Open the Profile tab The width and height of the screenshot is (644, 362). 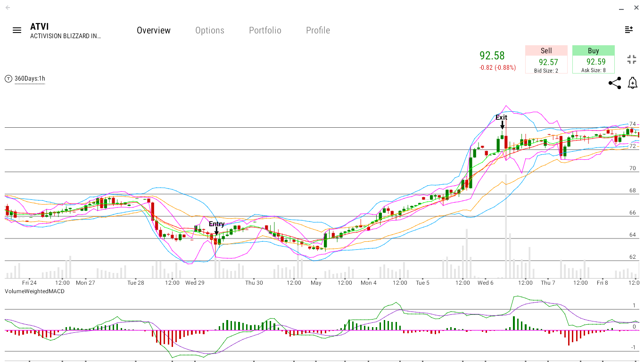pos(318,30)
